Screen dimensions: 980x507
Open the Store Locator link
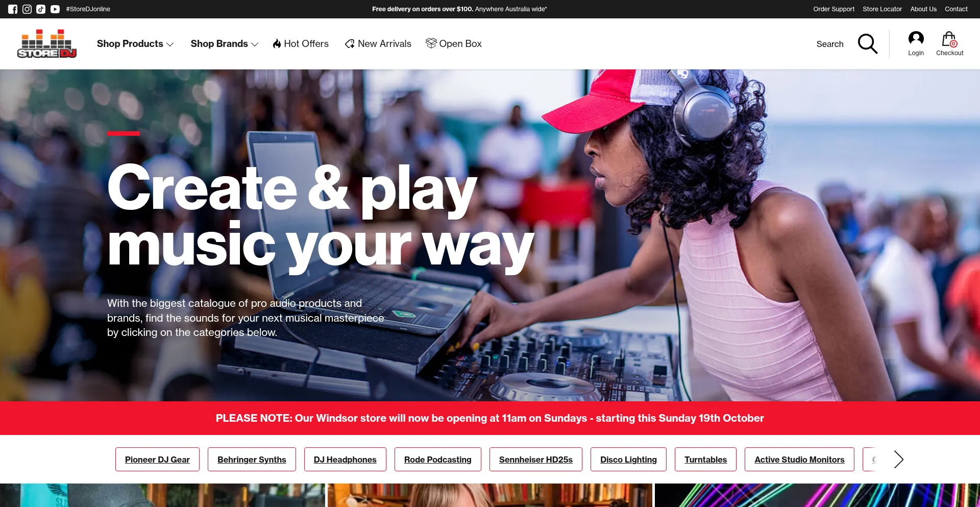click(882, 9)
